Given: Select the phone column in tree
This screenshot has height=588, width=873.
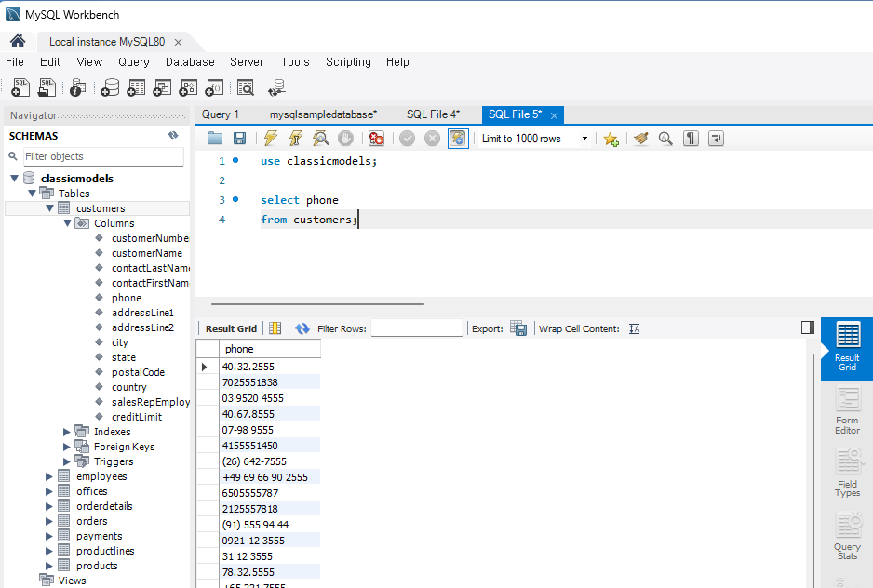Looking at the screenshot, I should click(x=127, y=298).
